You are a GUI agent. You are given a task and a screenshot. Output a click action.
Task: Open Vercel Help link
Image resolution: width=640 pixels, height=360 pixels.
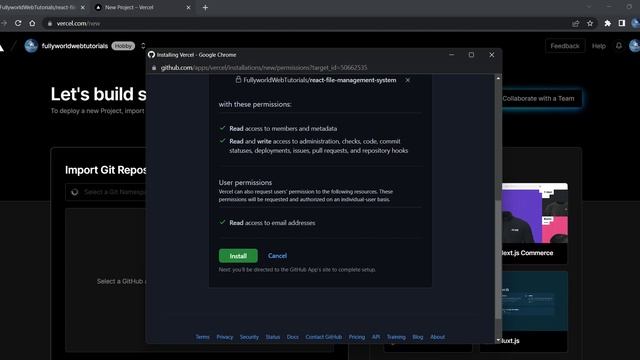[x=598, y=46]
